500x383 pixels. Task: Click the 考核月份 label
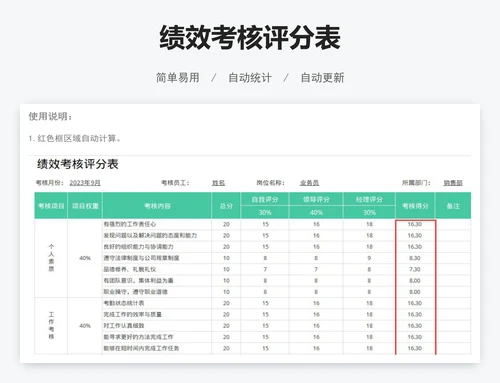[x=50, y=183]
